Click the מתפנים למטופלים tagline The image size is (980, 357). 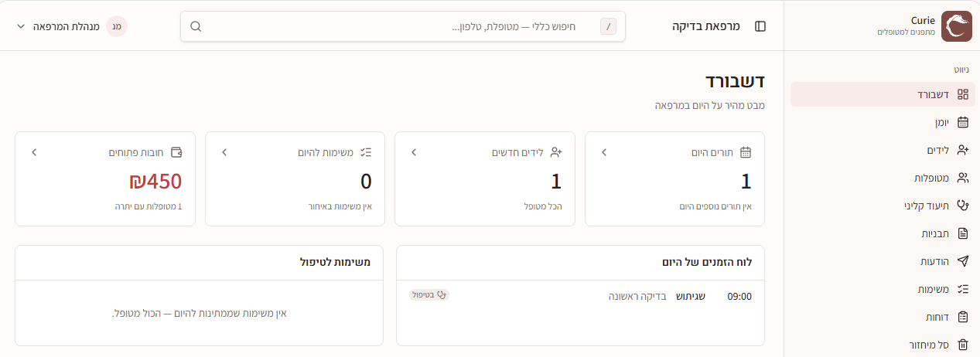[907, 32]
